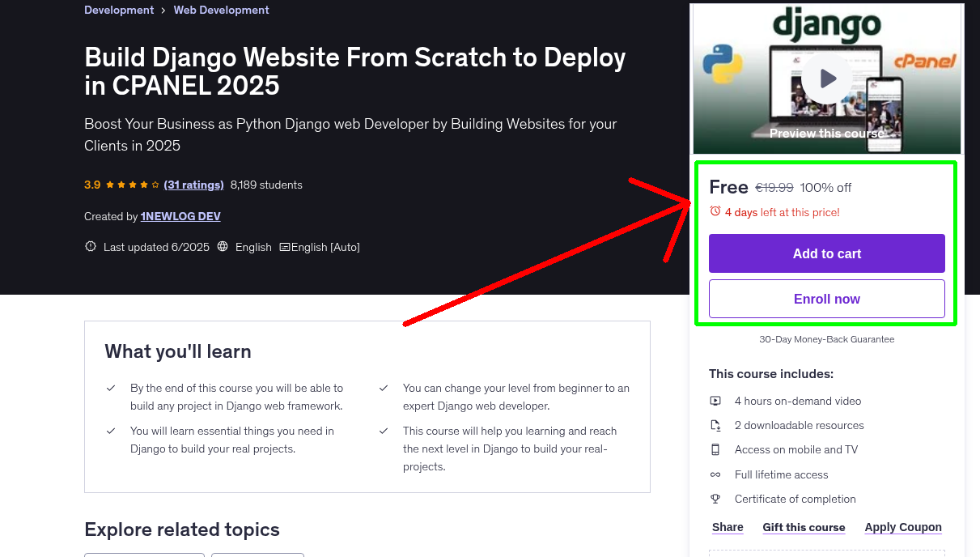Click the Python logo in the preview
This screenshot has width=980, height=557.
click(723, 64)
